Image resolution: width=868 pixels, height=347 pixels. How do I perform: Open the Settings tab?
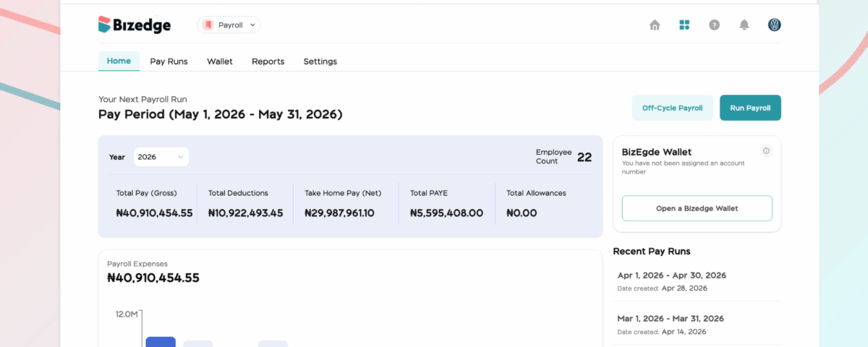click(320, 61)
